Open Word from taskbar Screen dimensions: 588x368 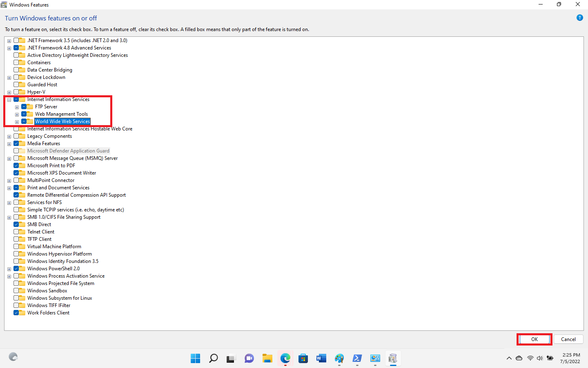tap(321, 359)
